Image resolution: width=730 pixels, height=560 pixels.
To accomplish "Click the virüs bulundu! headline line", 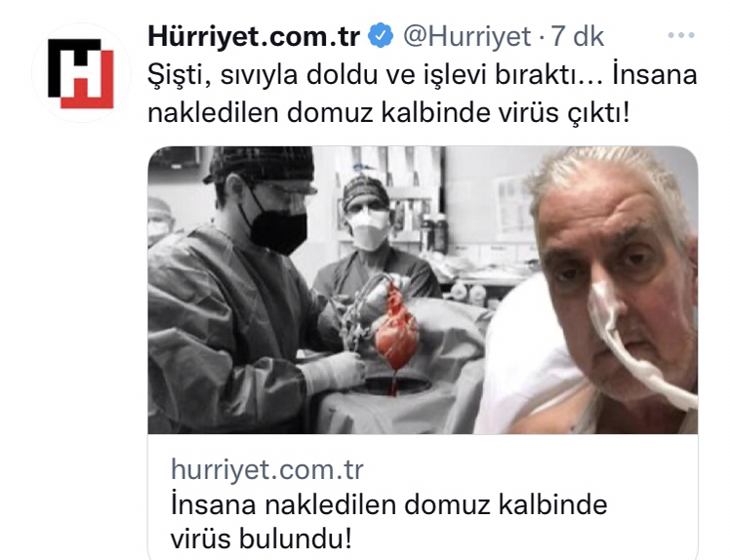I will click(262, 539).
